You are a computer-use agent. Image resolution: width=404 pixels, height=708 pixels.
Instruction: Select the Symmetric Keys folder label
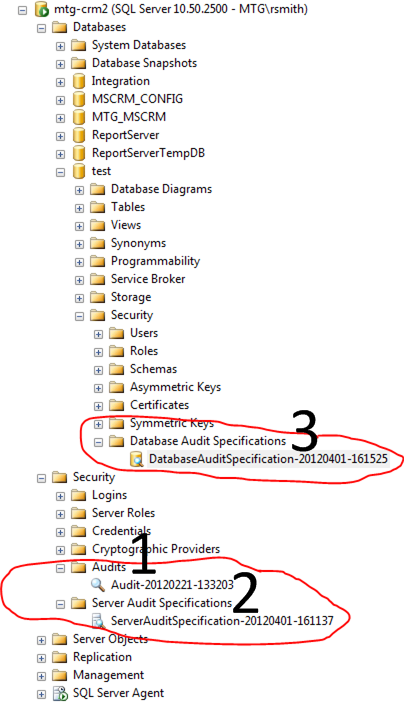coord(172,424)
